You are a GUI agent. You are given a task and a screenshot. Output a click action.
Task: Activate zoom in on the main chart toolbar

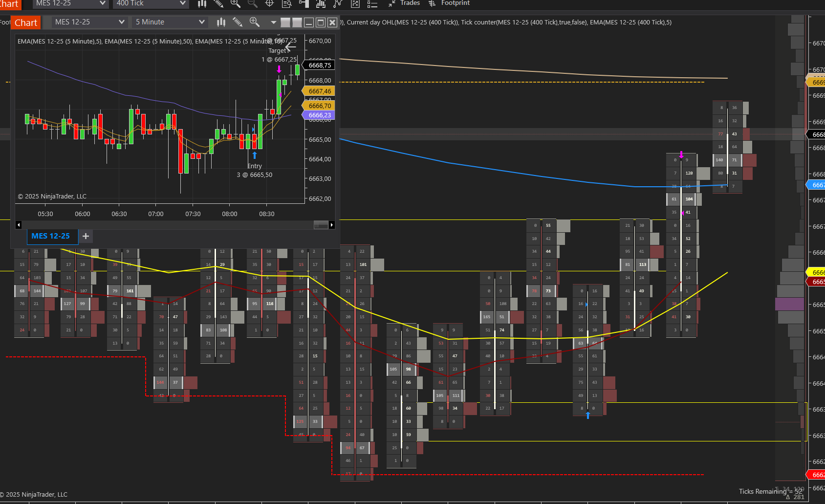pos(235,3)
